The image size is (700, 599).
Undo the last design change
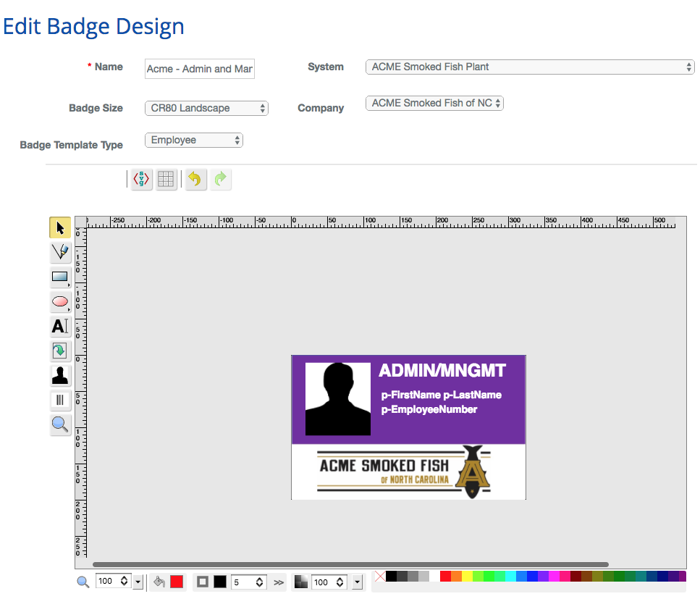pyautogui.click(x=195, y=179)
